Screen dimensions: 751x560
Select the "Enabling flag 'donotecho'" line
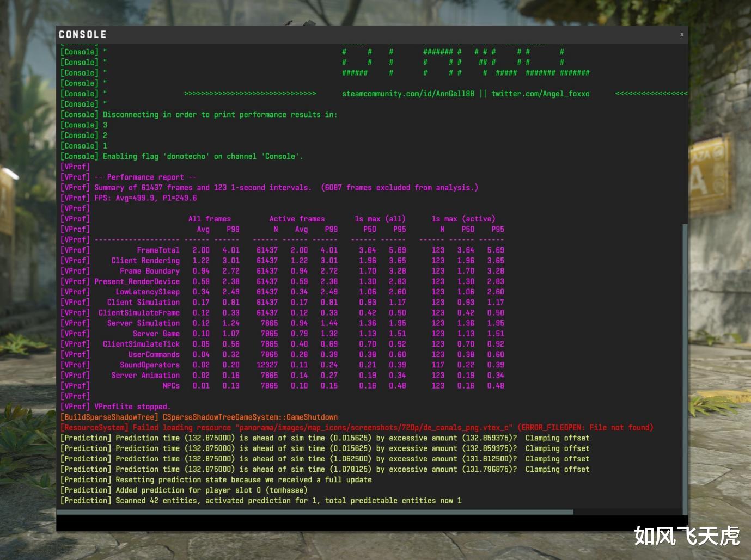pos(182,157)
